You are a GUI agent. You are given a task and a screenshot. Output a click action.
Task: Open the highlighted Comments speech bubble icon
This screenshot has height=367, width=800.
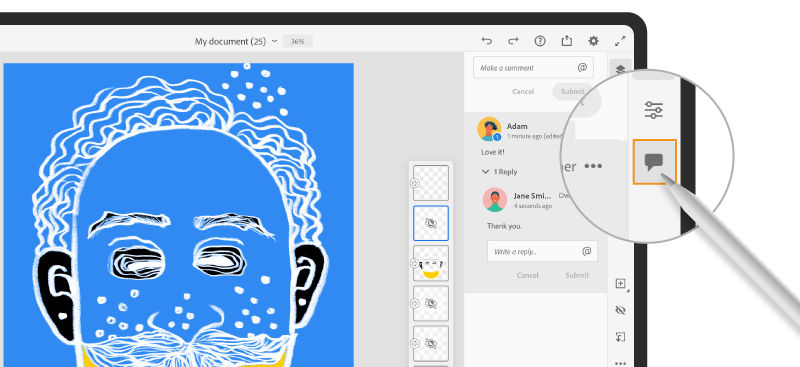click(x=655, y=162)
